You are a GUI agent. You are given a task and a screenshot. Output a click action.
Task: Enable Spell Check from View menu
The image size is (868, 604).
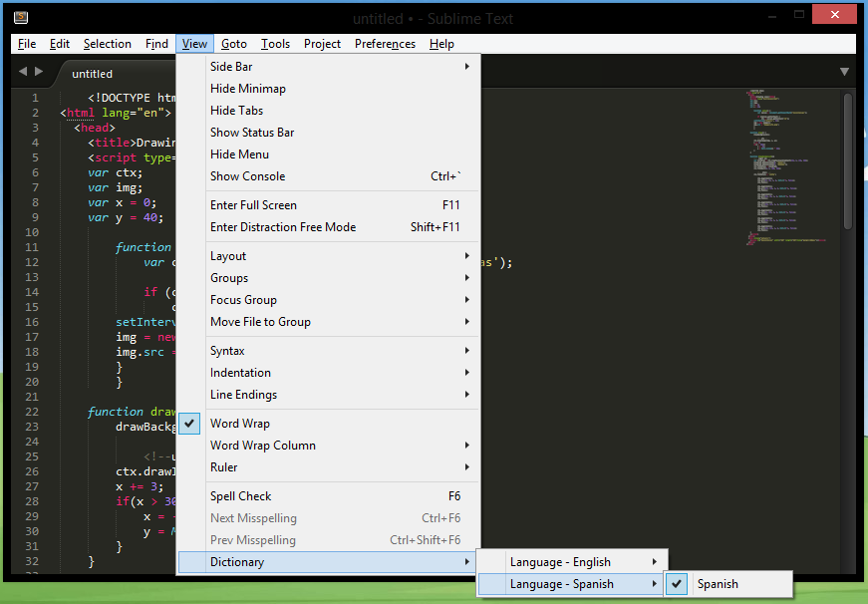(x=329, y=496)
